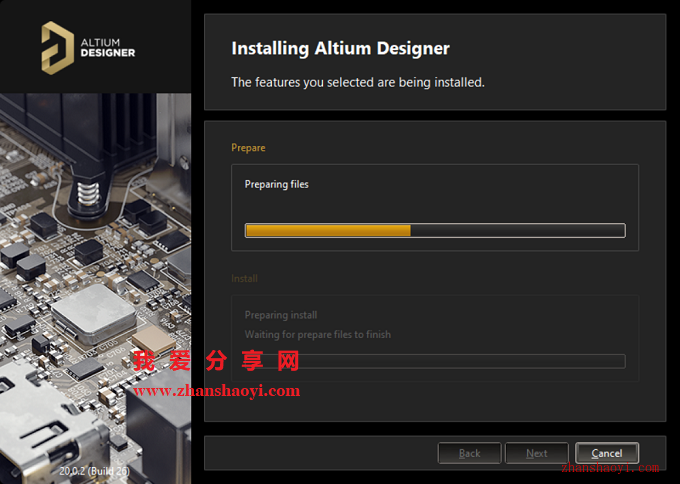
Task: Click the disabled Next button
Action: tap(537, 453)
